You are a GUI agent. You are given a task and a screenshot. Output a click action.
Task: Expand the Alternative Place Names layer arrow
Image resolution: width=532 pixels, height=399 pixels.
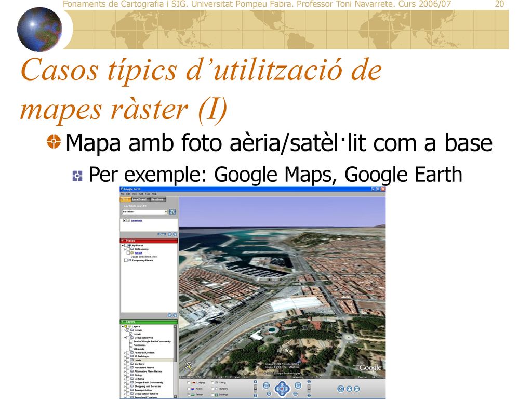pos(125,371)
